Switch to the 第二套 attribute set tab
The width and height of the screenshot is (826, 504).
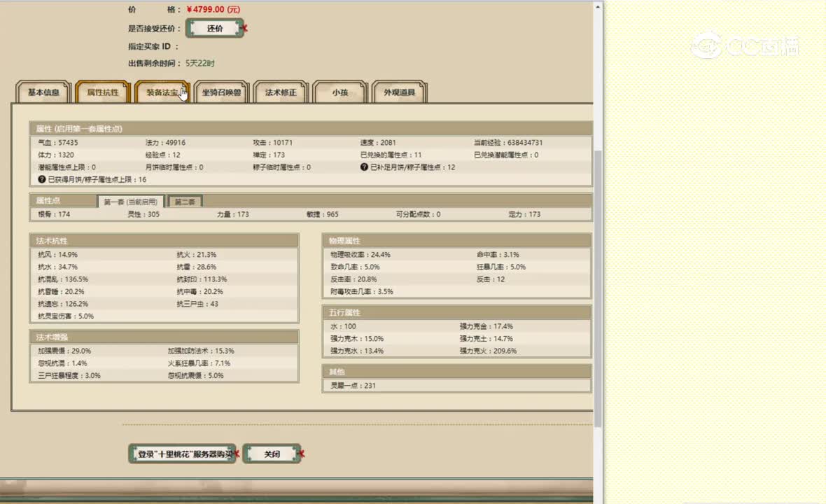pyautogui.click(x=185, y=202)
